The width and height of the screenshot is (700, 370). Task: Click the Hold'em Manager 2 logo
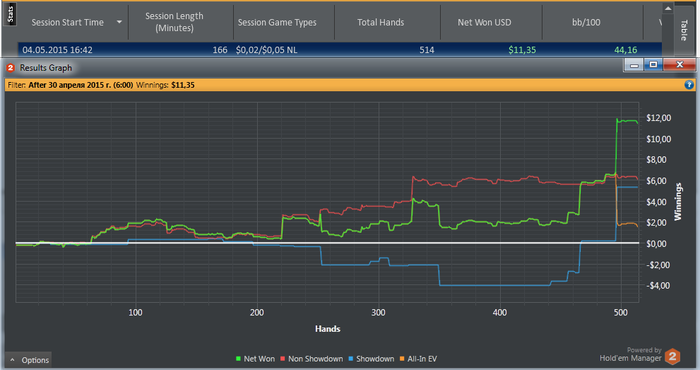672,357
